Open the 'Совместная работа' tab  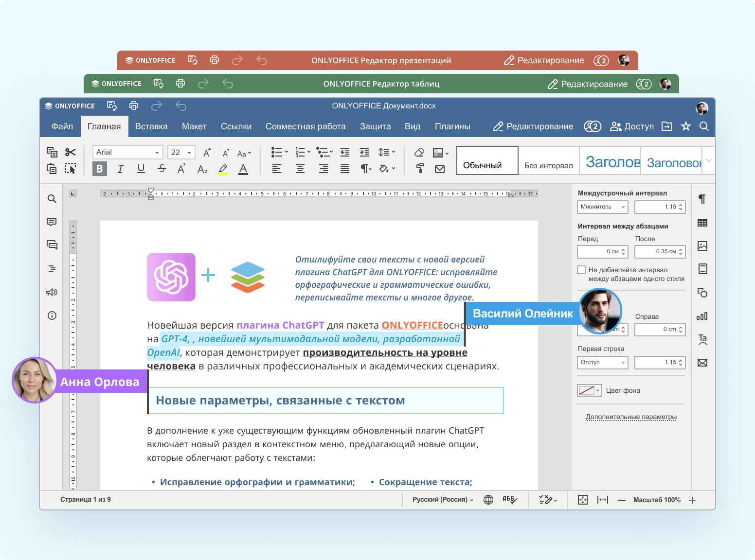click(306, 126)
